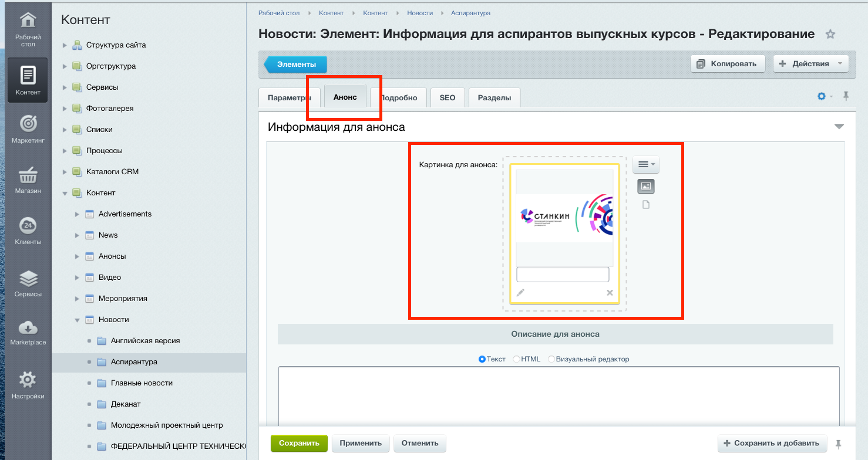Screen dimensions: 868x460
Task: Click the Отменить button
Action: 420,444
